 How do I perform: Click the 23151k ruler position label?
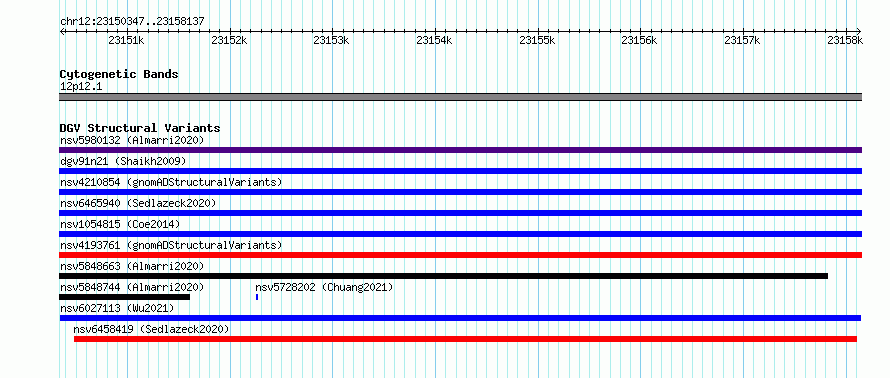click(x=126, y=40)
